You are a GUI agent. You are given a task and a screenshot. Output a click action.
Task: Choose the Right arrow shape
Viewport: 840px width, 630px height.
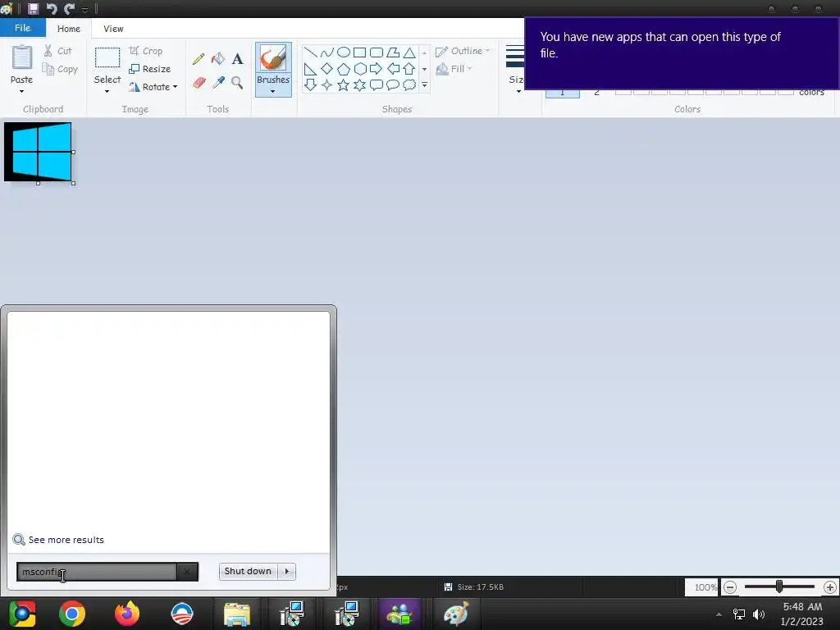click(x=377, y=69)
